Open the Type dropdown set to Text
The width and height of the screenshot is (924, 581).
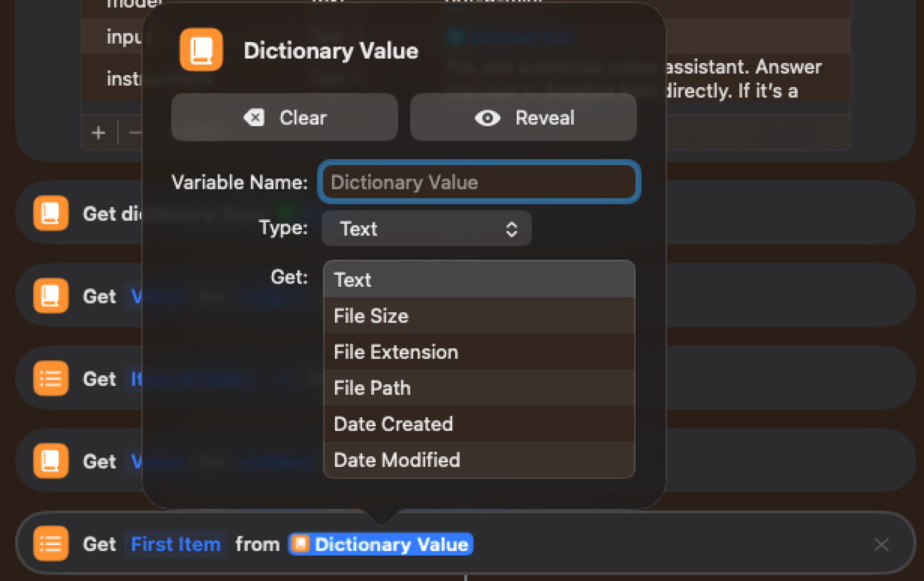(x=427, y=229)
